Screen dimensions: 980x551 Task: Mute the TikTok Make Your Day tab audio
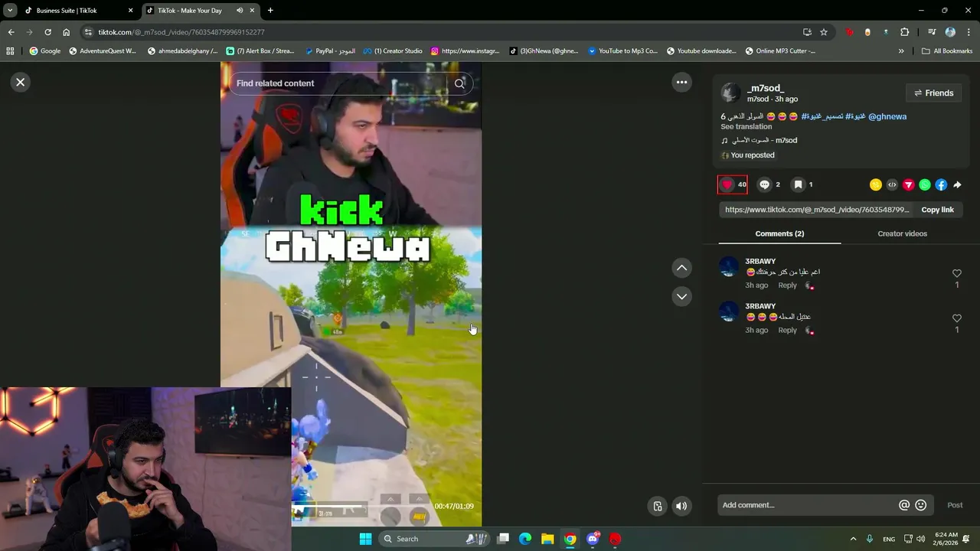240,11
